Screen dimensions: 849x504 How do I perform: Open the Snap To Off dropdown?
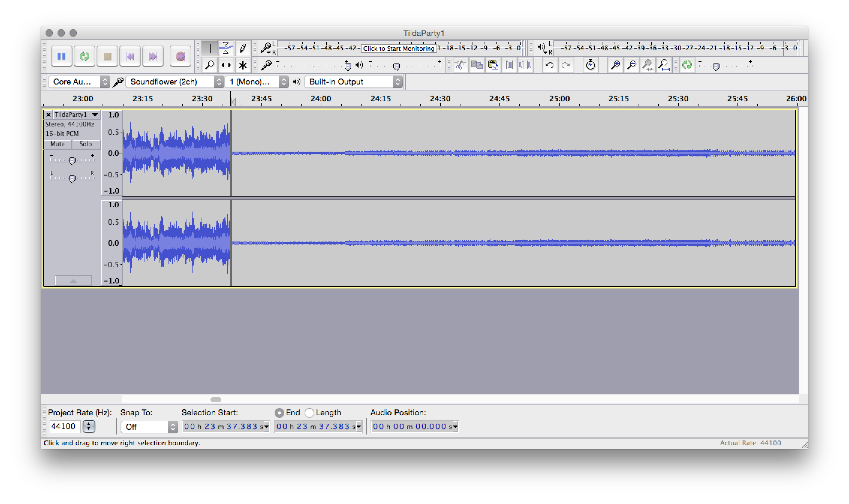(149, 427)
